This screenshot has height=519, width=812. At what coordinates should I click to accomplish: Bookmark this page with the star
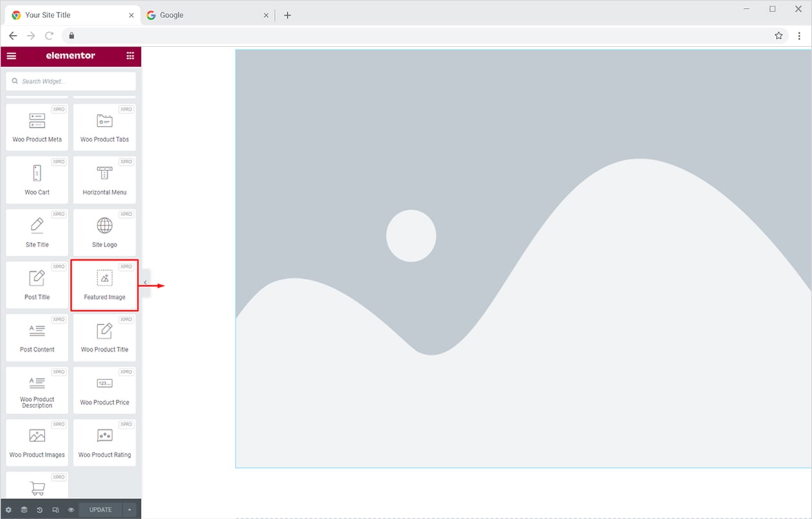[778, 36]
